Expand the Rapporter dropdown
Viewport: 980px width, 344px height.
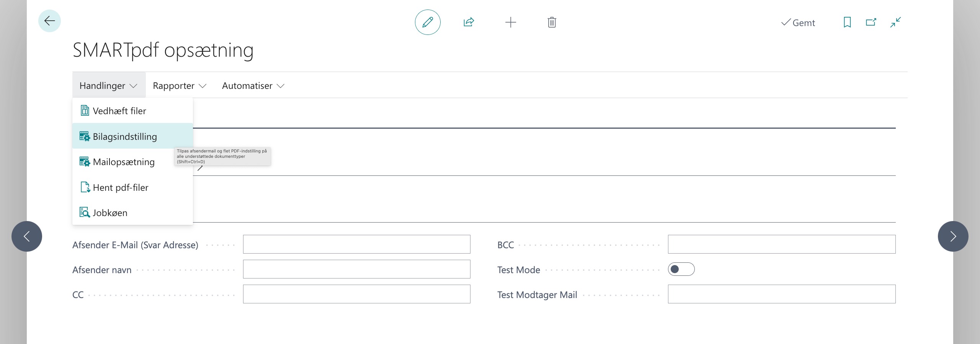tap(180, 85)
